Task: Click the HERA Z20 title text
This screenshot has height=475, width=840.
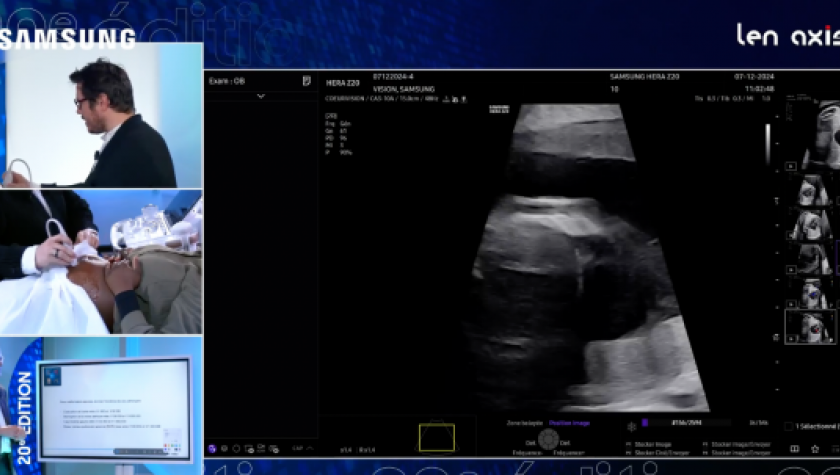Action: tap(342, 83)
